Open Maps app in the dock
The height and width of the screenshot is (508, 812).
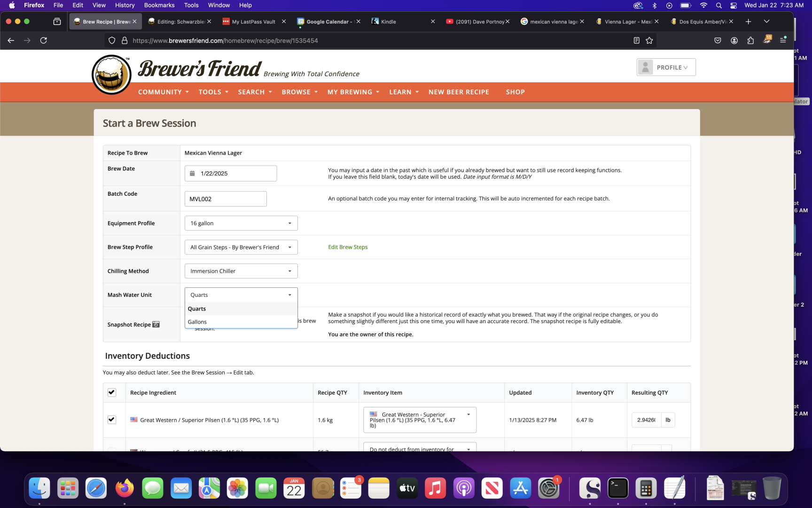(209, 488)
